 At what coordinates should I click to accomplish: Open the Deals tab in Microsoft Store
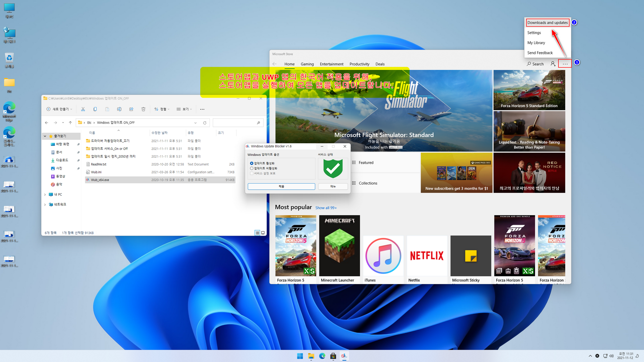(380, 64)
